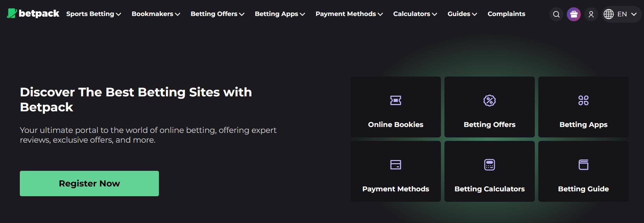Click the Payment Methods card icon
This screenshot has width=644, height=223.
pos(396,165)
